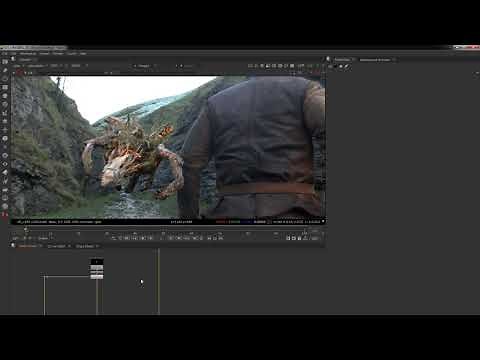
Task: Switch to the Properties tab
Action: 342,60
